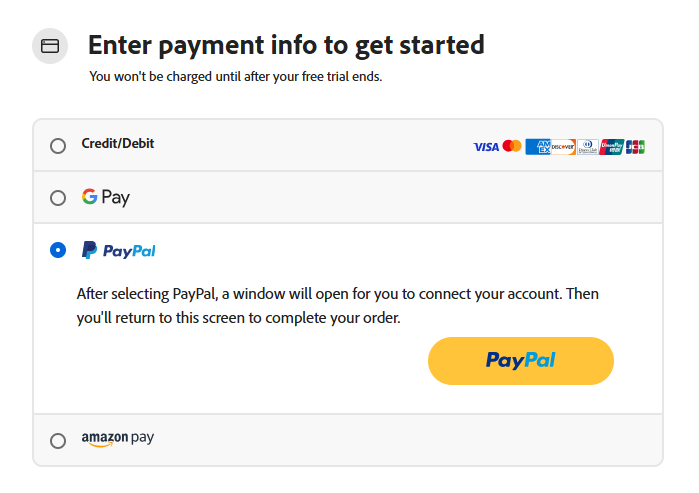Click the free trial charge notice text

[236, 76]
